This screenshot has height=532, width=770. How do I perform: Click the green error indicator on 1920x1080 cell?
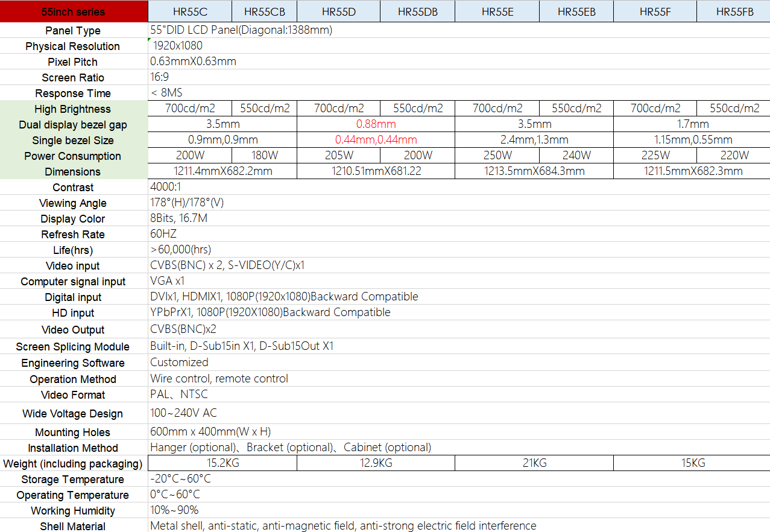(150, 40)
